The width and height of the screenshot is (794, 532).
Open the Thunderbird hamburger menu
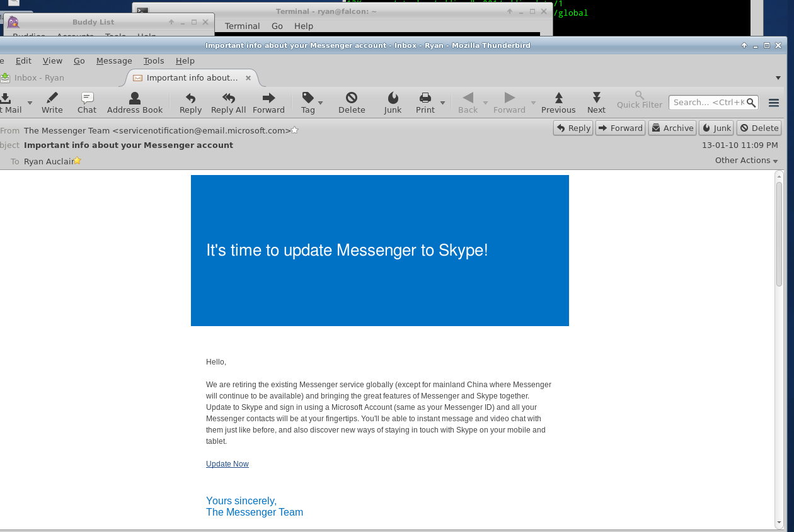coord(774,103)
